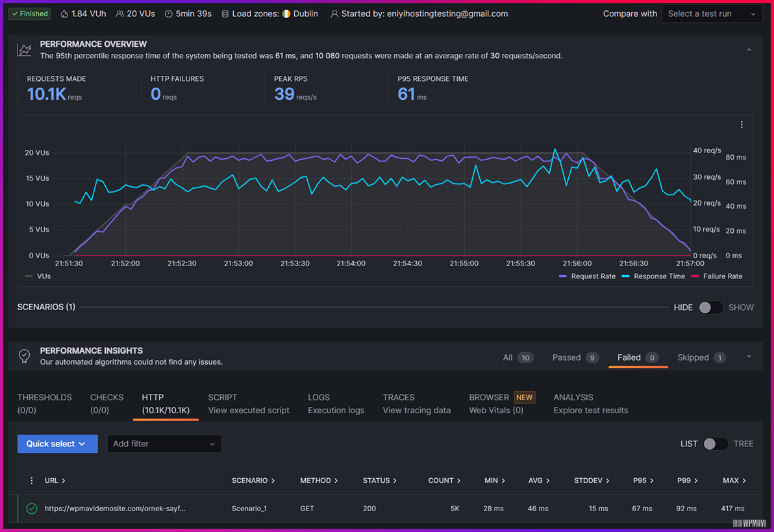Open the Add filter dropdown
Screen dimensions: 774x532
coord(164,444)
